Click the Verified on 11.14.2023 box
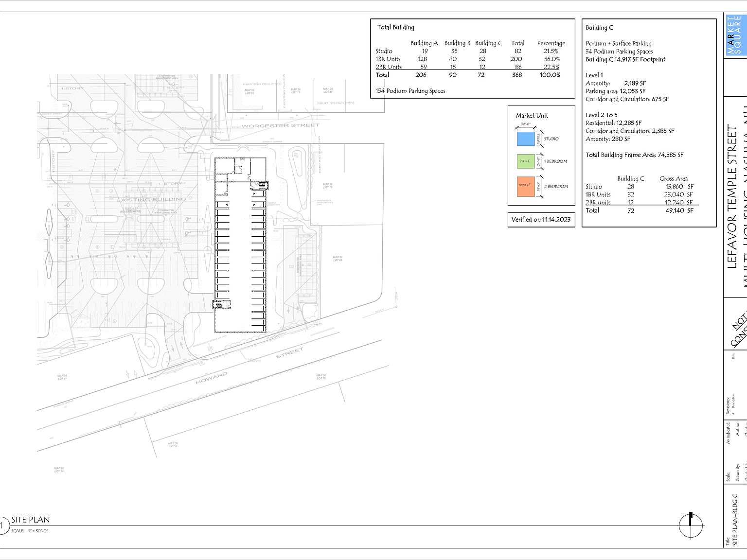The image size is (747, 560). click(x=541, y=220)
